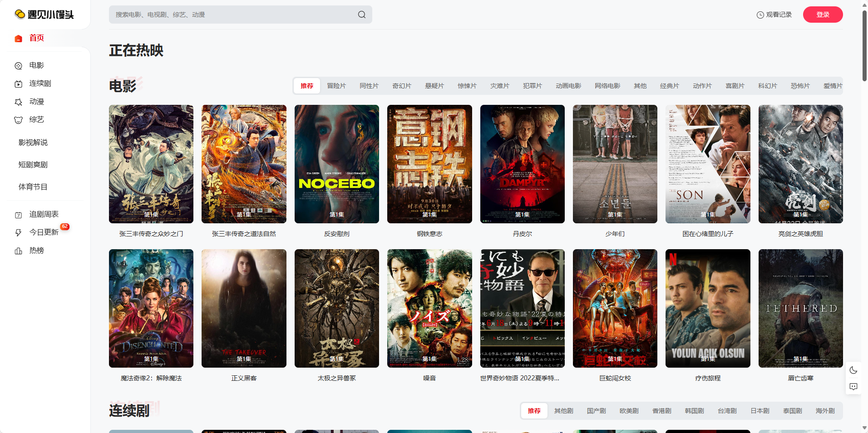Open 观看记录 link
868x433 pixels.
pos(774,15)
